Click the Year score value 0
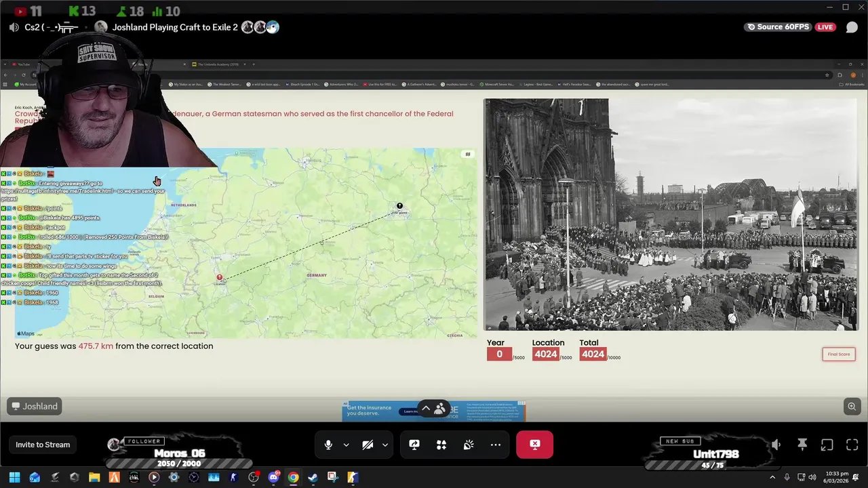 (499, 354)
